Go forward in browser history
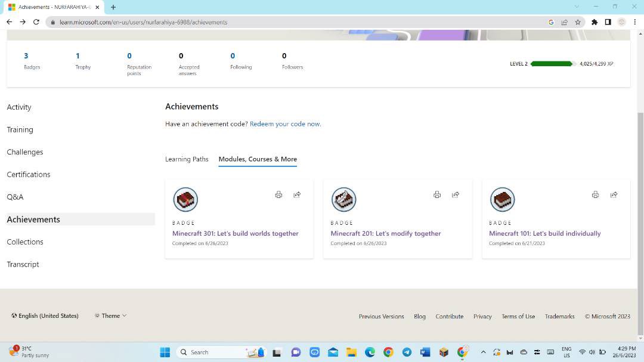Image resolution: width=644 pixels, height=362 pixels. pyautogui.click(x=23, y=22)
